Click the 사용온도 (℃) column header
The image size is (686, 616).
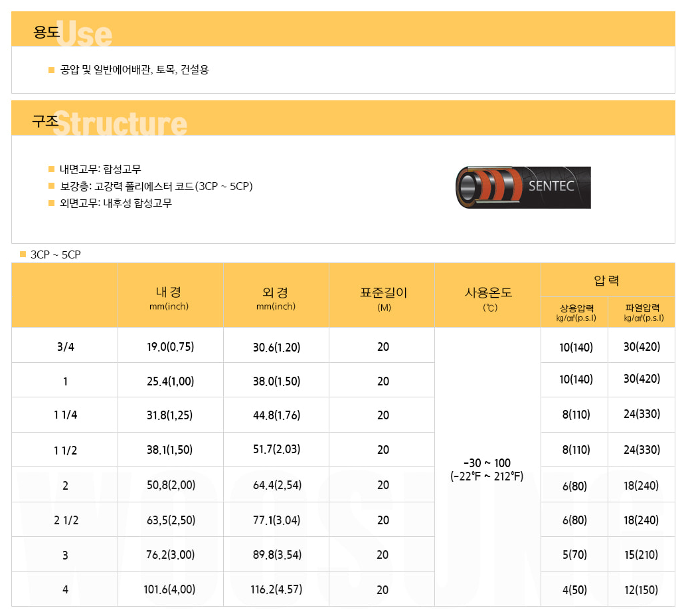point(488,295)
